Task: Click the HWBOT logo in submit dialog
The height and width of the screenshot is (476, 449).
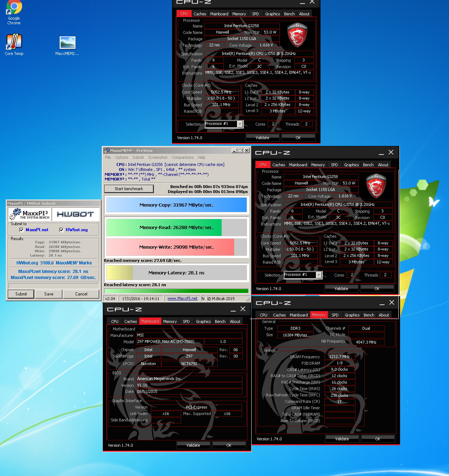Action: tap(75, 214)
